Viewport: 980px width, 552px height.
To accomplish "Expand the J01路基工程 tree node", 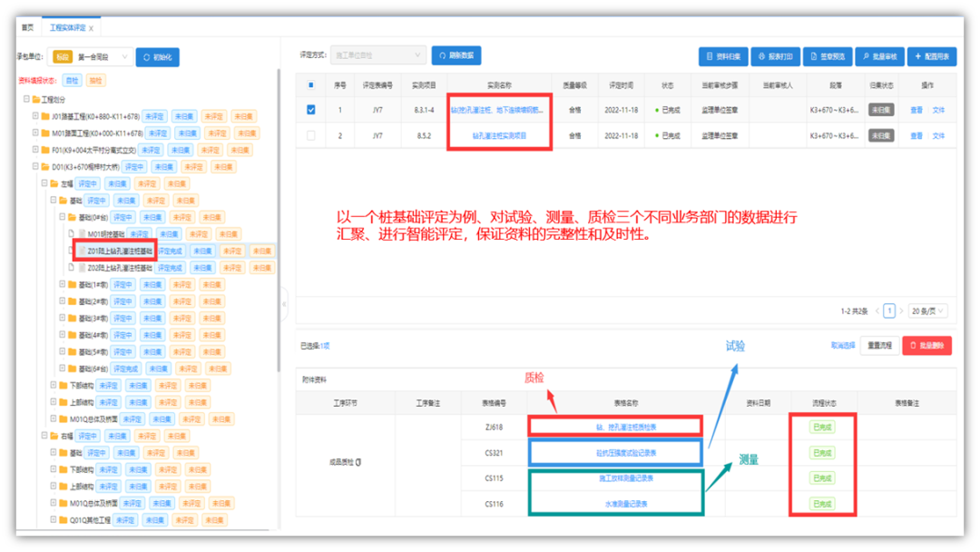I will [35, 116].
